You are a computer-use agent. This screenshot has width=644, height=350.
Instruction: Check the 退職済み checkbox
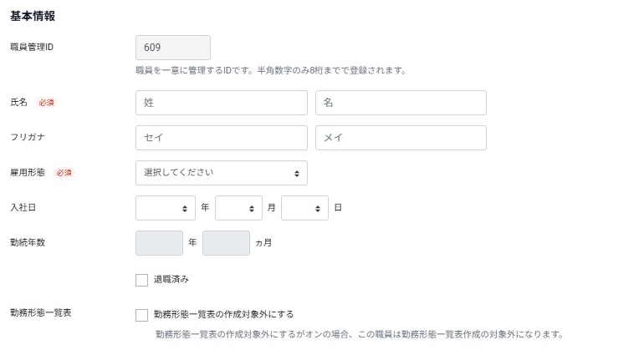coord(141,280)
